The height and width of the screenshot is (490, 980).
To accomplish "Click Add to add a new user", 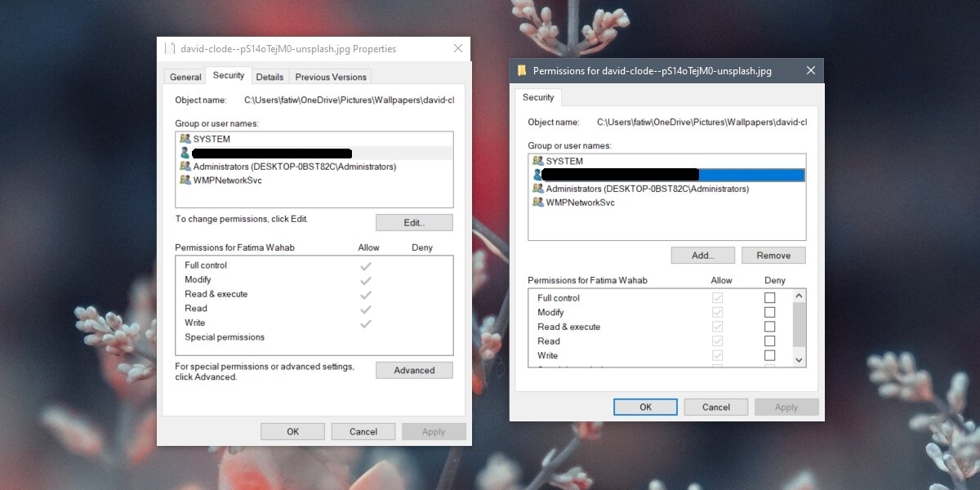I will 702,255.
